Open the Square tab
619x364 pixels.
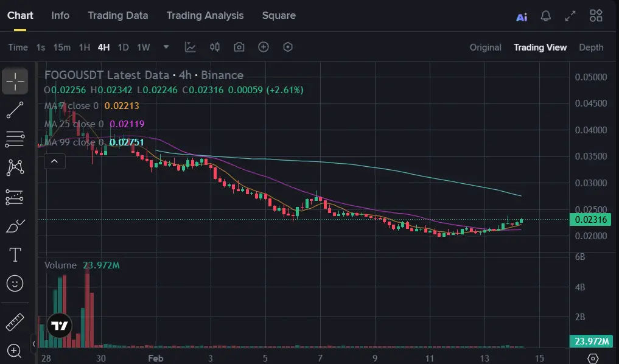coord(279,15)
